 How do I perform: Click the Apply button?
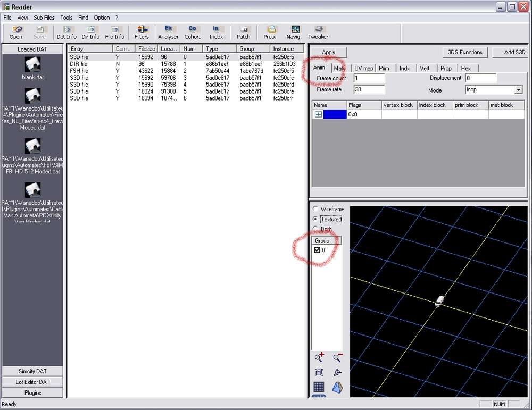pos(329,52)
